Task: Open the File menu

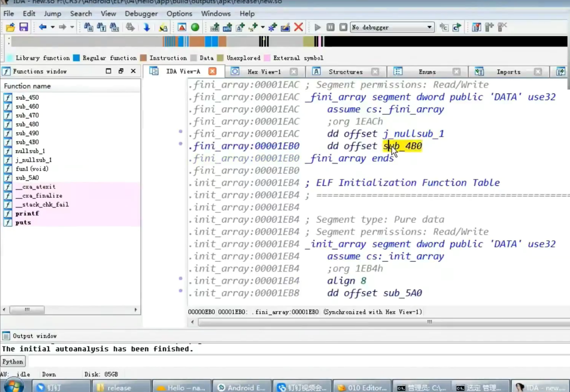Action: tap(9, 13)
